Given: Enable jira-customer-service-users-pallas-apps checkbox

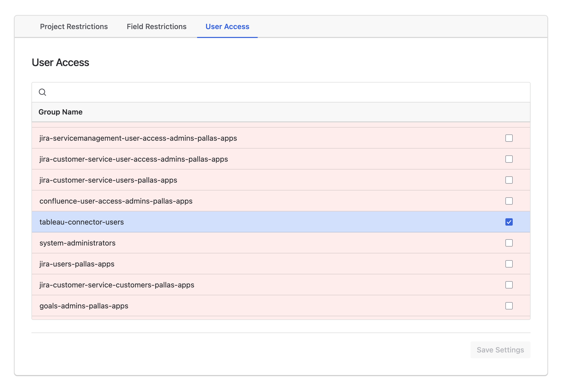Looking at the screenshot, I should point(509,180).
